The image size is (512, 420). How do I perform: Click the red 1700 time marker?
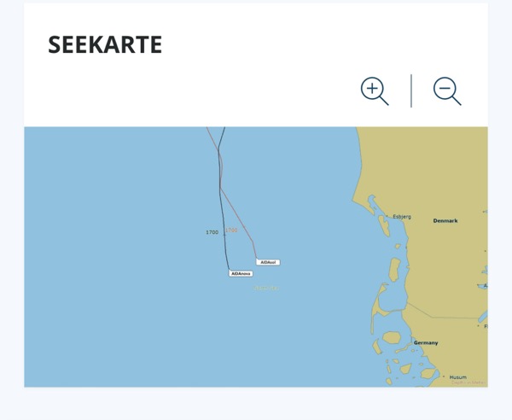click(x=232, y=230)
